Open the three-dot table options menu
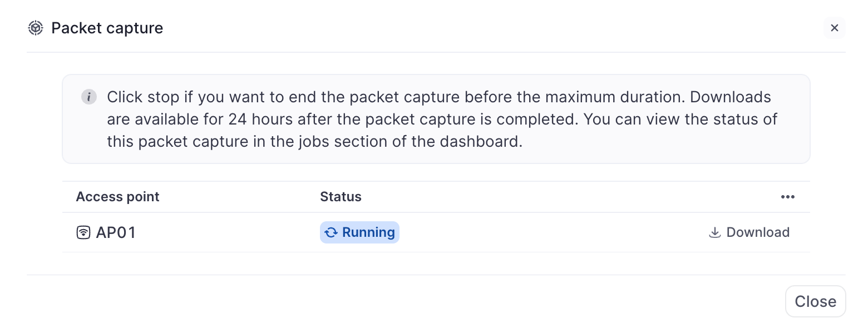Viewport: 868px width, 328px height. (787, 197)
